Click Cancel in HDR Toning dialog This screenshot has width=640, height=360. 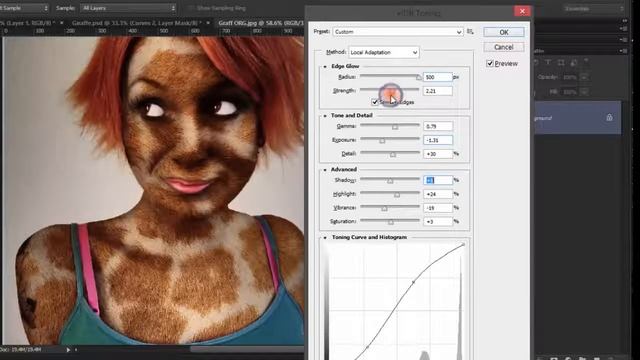[504, 47]
